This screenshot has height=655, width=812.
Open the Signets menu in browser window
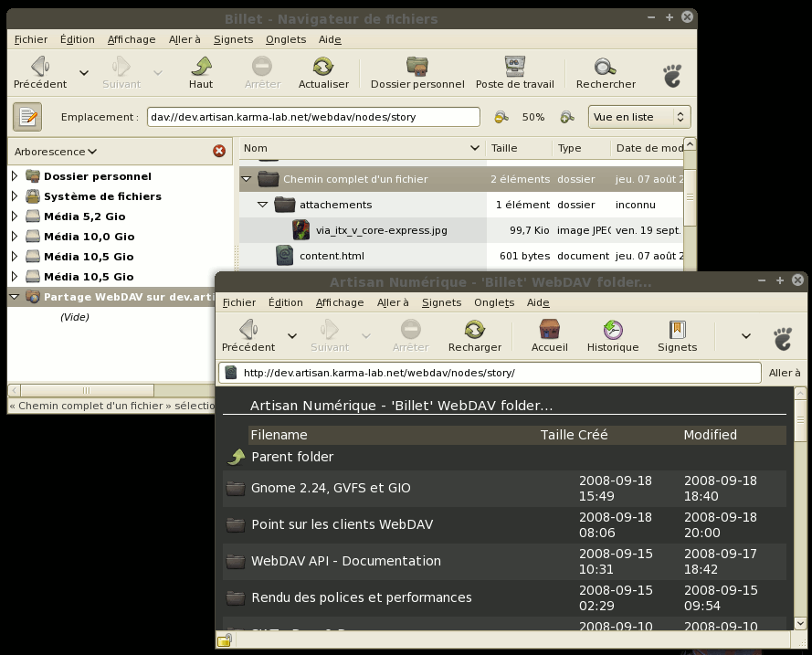[441, 302]
